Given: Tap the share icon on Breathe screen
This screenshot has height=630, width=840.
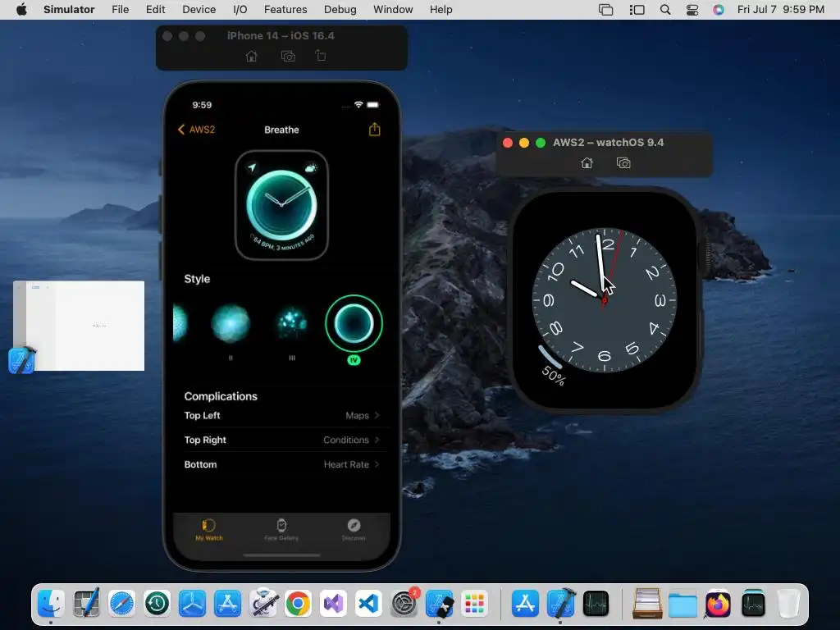Looking at the screenshot, I should tap(374, 129).
